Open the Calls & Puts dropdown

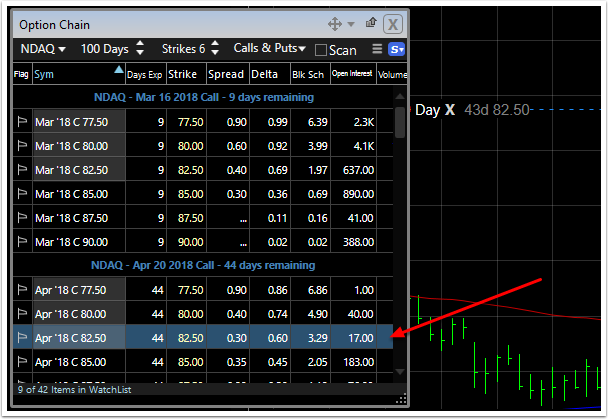(x=269, y=48)
